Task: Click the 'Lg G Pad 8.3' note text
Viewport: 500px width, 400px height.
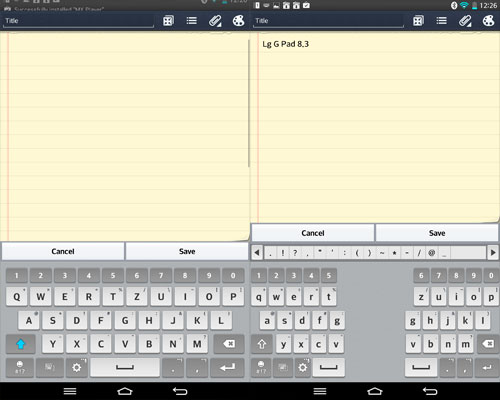Action: pyautogui.click(x=286, y=44)
